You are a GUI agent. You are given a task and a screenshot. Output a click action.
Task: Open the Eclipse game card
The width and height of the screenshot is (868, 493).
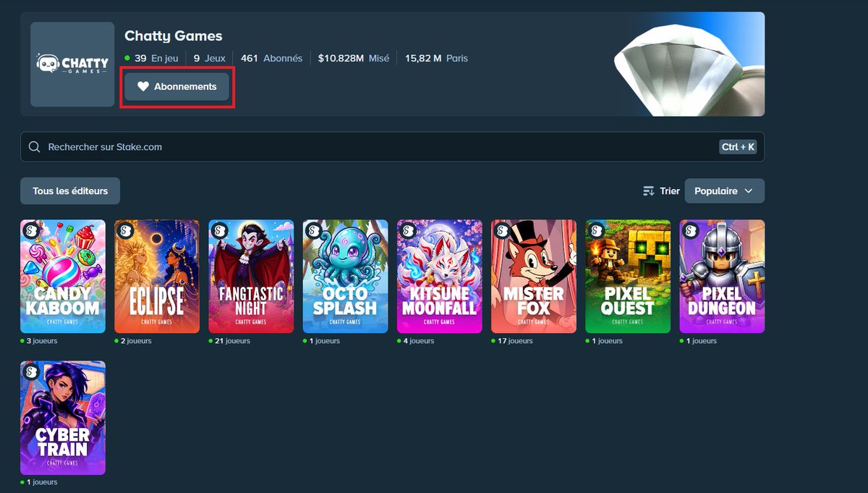click(157, 277)
